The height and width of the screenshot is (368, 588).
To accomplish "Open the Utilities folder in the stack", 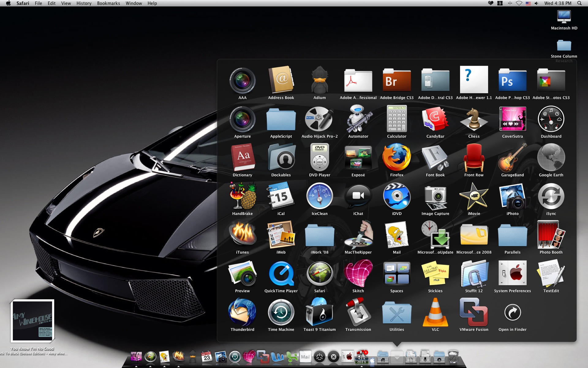I will pos(397,312).
